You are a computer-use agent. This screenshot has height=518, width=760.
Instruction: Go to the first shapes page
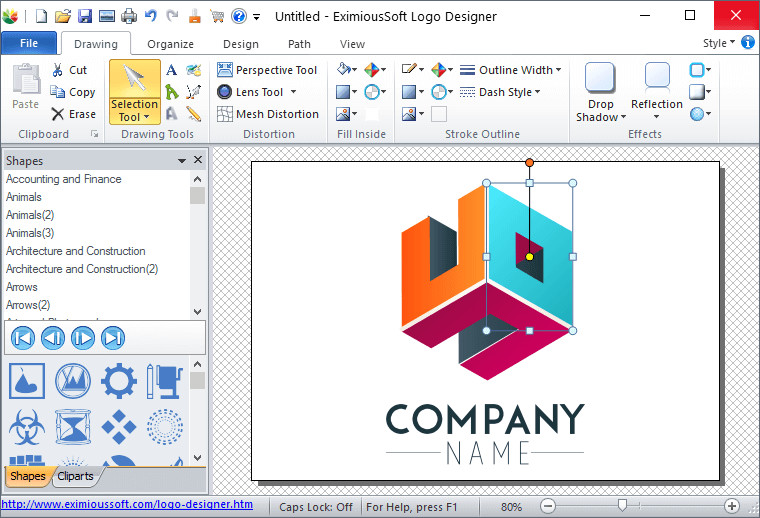(x=22, y=338)
